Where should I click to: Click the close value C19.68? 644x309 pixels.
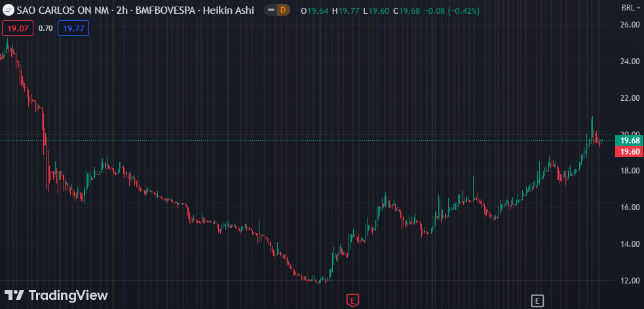click(407, 10)
